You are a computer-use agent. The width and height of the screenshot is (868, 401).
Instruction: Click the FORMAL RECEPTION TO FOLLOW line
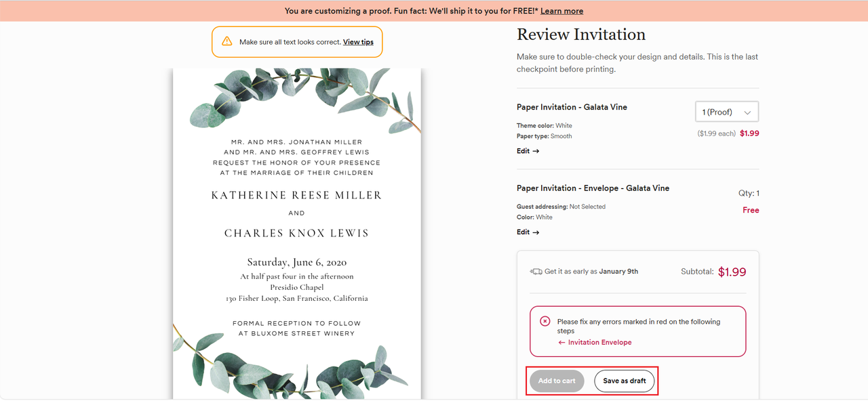point(297,323)
